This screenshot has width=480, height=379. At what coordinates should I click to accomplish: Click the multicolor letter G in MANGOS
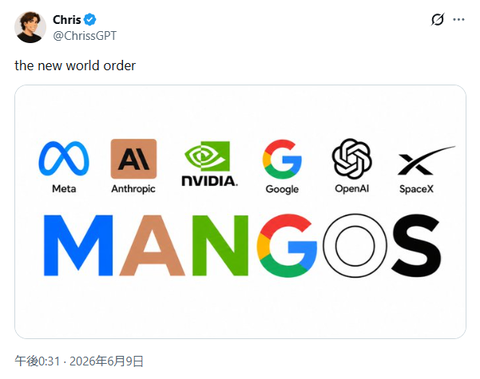[x=287, y=246]
